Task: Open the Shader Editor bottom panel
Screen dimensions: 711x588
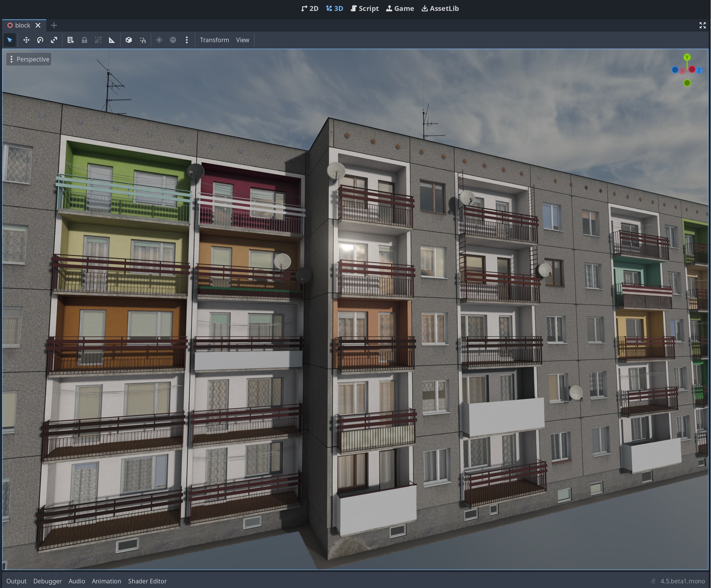Action: [147, 581]
